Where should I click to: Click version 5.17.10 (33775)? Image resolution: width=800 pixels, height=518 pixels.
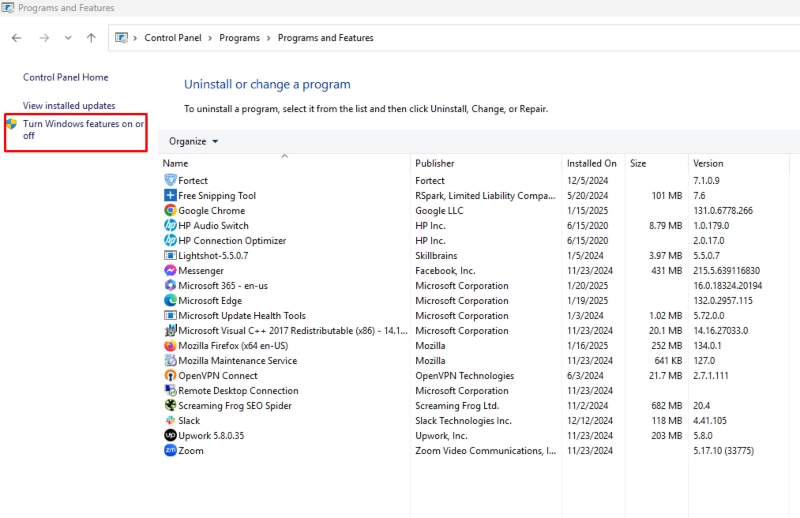tap(723, 451)
